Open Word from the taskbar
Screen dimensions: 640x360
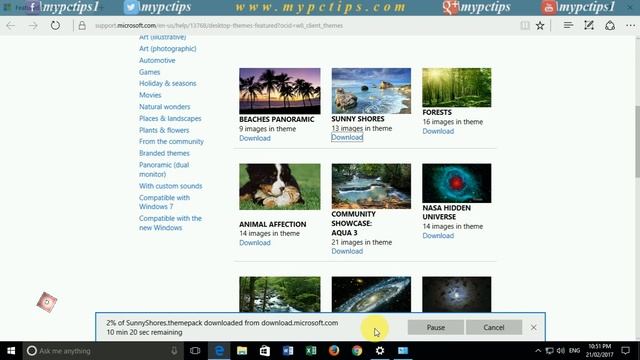[288, 351]
